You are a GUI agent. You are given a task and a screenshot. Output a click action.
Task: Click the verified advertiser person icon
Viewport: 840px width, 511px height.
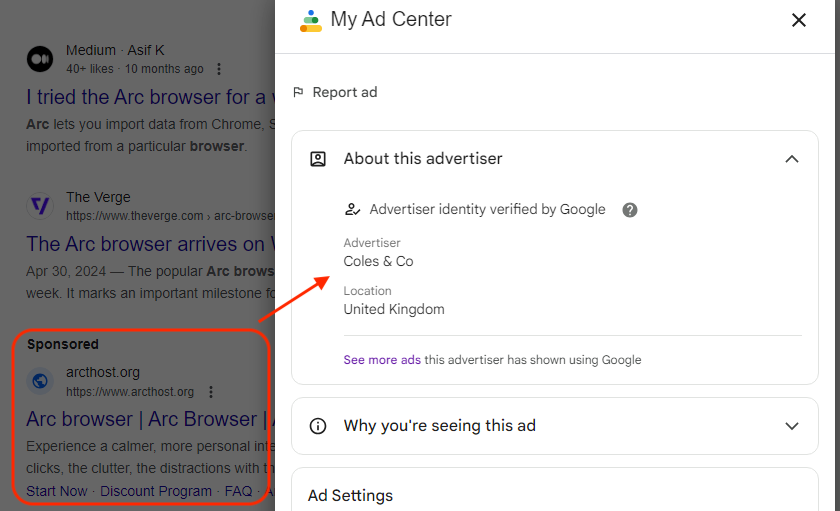point(352,210)
